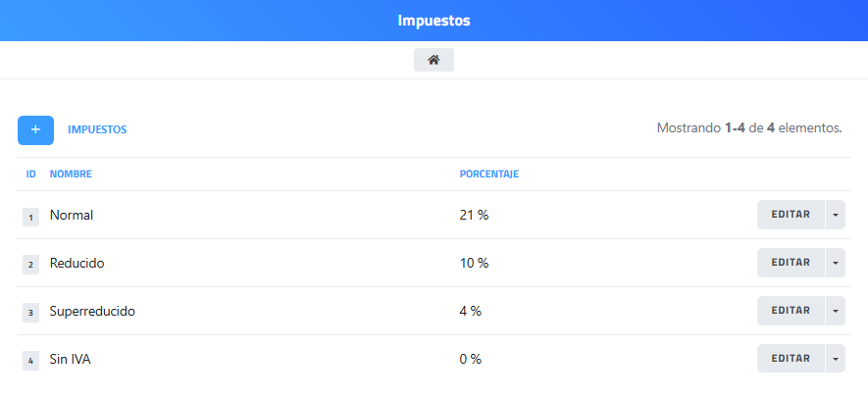This screenshot has width=868, height=399.
Task: Sort by the Nombre column header
Action: (x=71, y=175)
